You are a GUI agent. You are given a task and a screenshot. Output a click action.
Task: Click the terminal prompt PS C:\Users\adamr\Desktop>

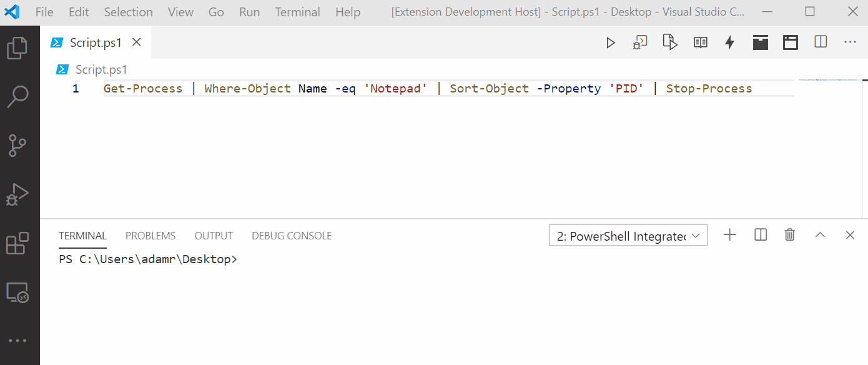(148, 259)
